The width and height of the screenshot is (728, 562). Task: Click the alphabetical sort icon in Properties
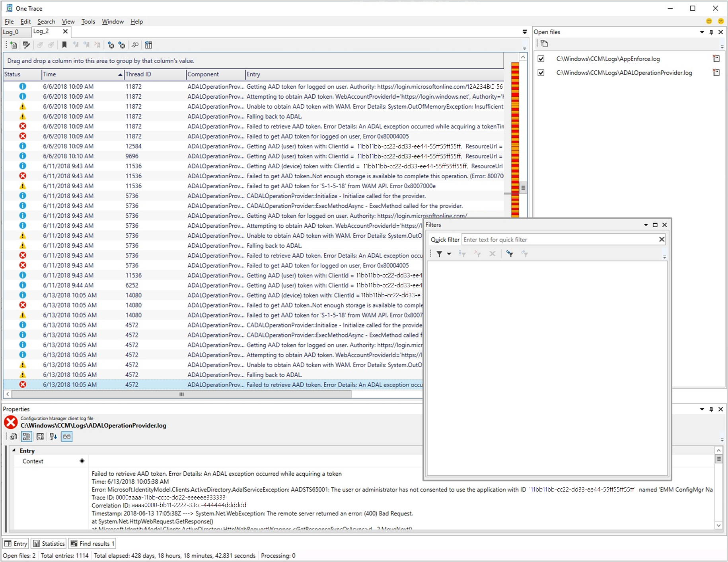(x=53, y=437)
